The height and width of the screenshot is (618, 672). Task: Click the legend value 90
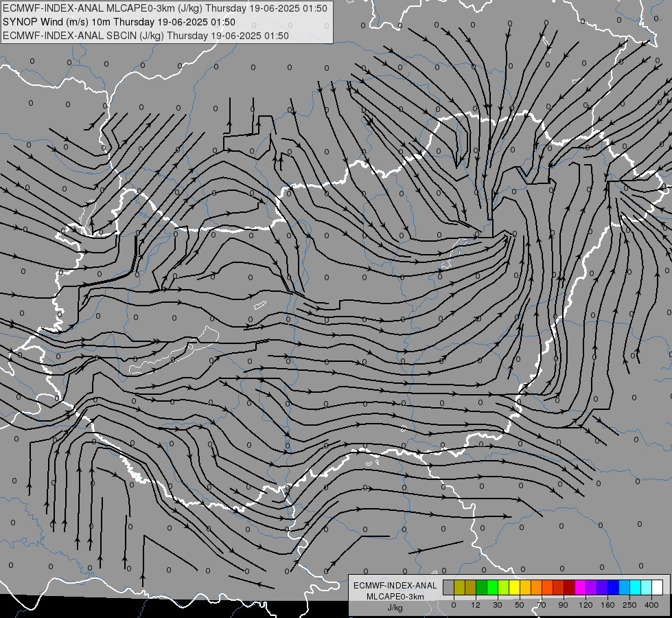point(563,605)
